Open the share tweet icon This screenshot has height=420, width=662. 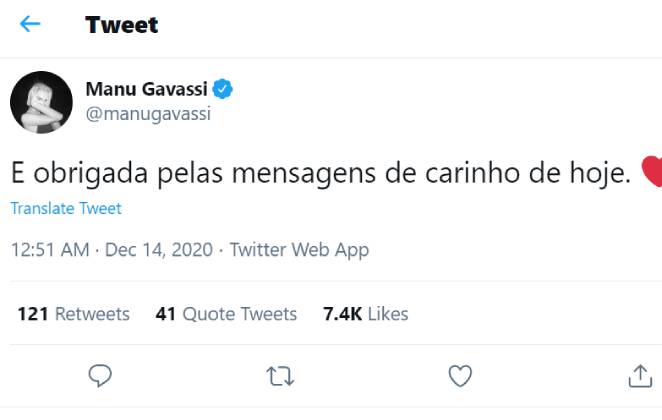click(x=640, y=376)
